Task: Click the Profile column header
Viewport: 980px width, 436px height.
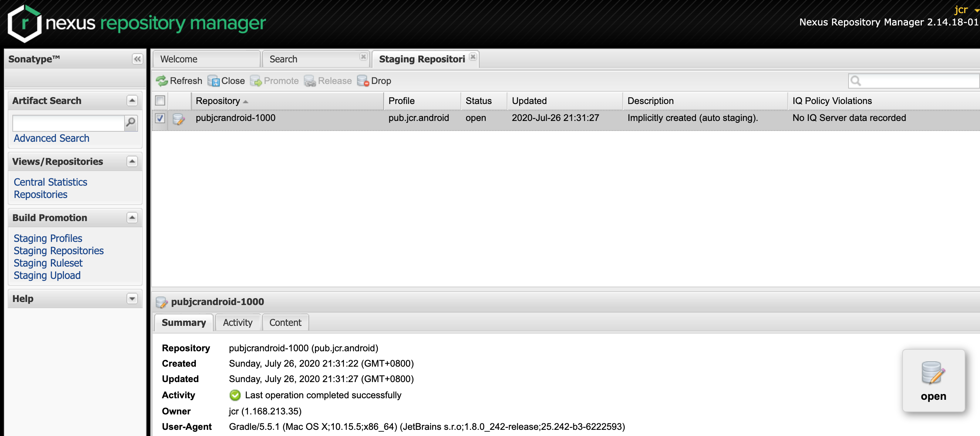Action: (x=422, y=101)
